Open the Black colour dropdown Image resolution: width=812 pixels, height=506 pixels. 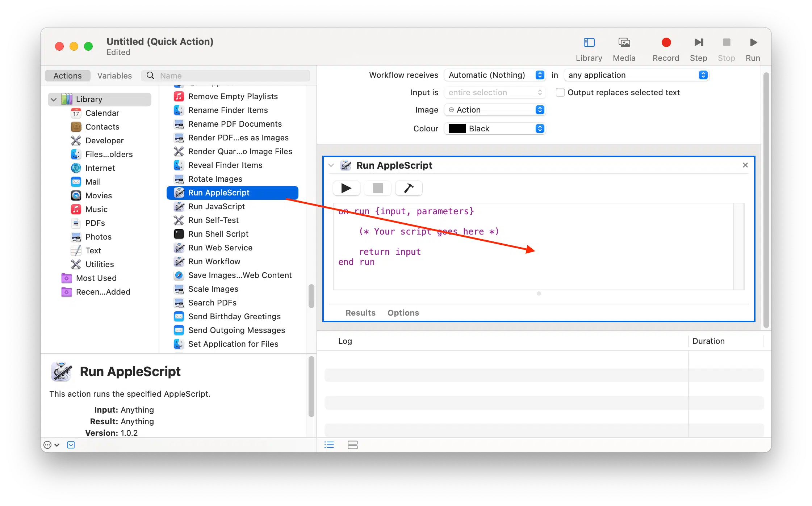click(x=495, y=128)
